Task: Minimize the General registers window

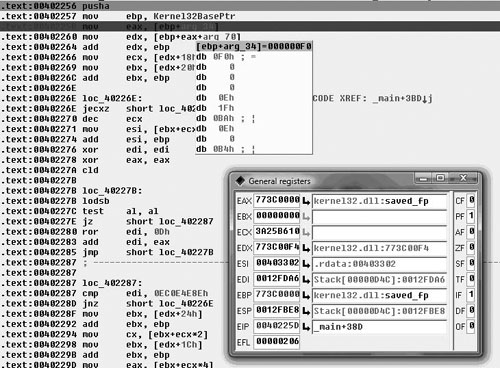Action: [423, 178]
